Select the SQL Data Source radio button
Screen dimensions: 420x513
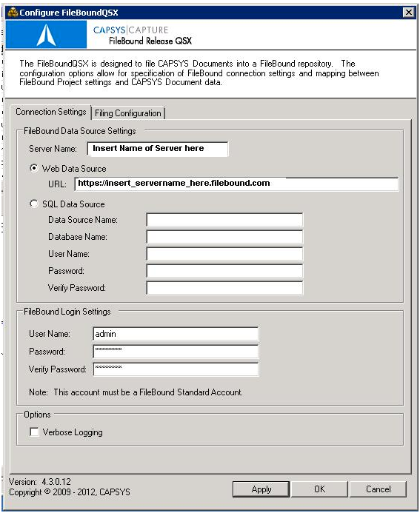34,204
